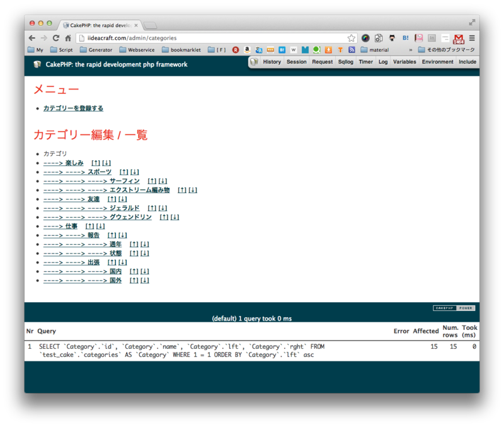504x427 pixels.
Task: Open the Variables panel in DebugKit
Action: [x=403, y=62]
